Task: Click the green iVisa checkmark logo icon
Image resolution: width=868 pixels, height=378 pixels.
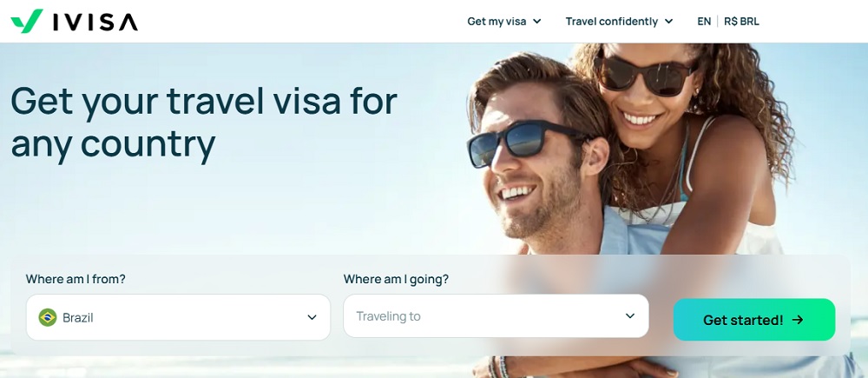Action: (27, 22)
